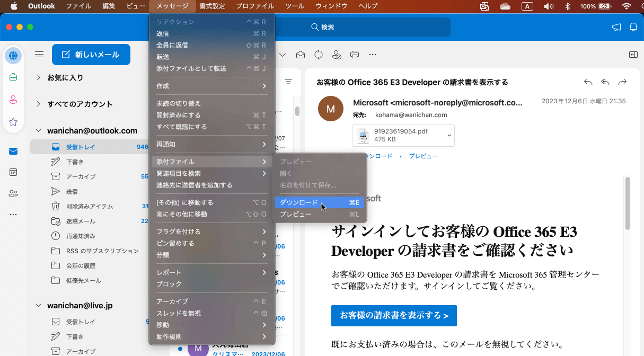Click the プレビュー link under attachment
Image resolution: width=644 pixels, height=356 pixels.
[x=422, y=156]
